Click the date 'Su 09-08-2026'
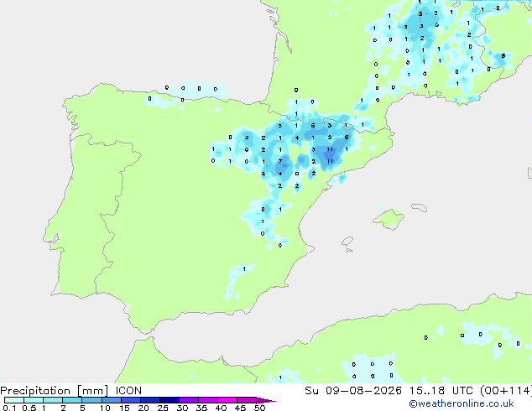Screen dimensions: 532x411 coord(353,391)
